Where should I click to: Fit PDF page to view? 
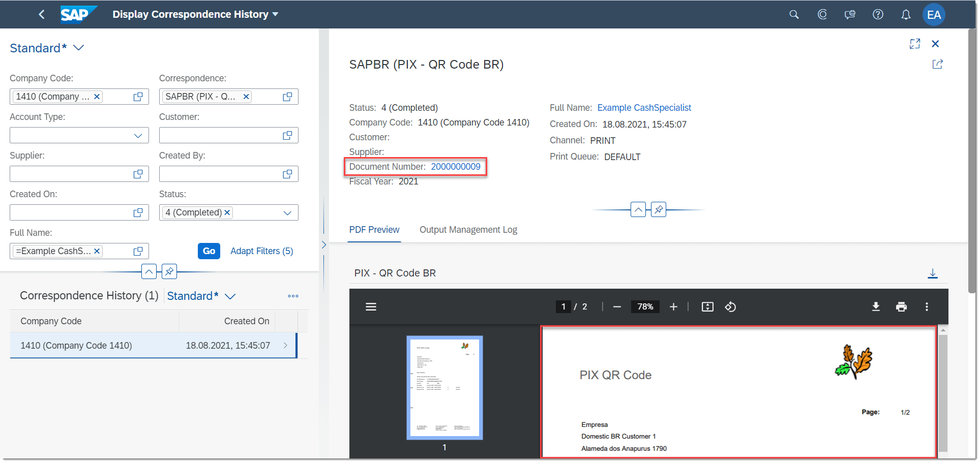tap(707, 306)
